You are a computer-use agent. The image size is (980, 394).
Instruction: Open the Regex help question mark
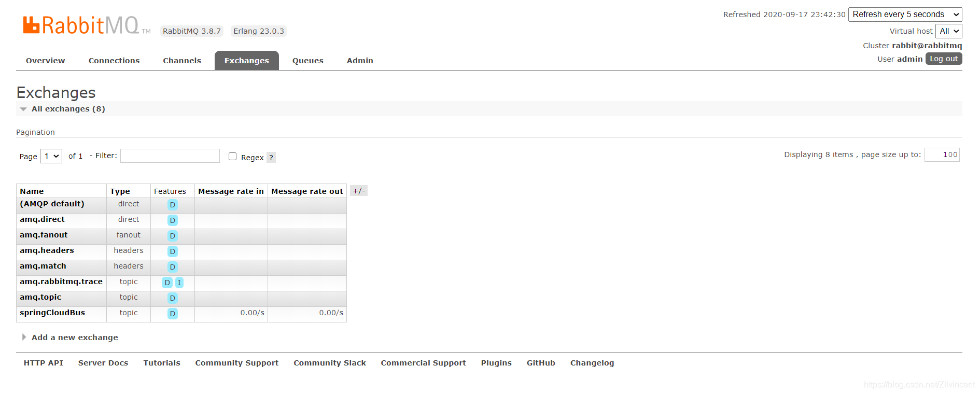pyautogui.click(x=271, y=158)
